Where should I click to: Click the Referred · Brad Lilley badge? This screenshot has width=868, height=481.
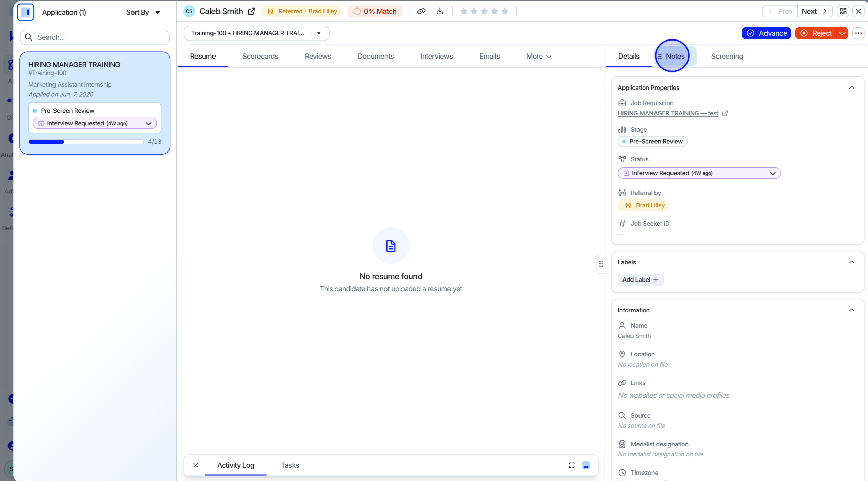point(301,11)
